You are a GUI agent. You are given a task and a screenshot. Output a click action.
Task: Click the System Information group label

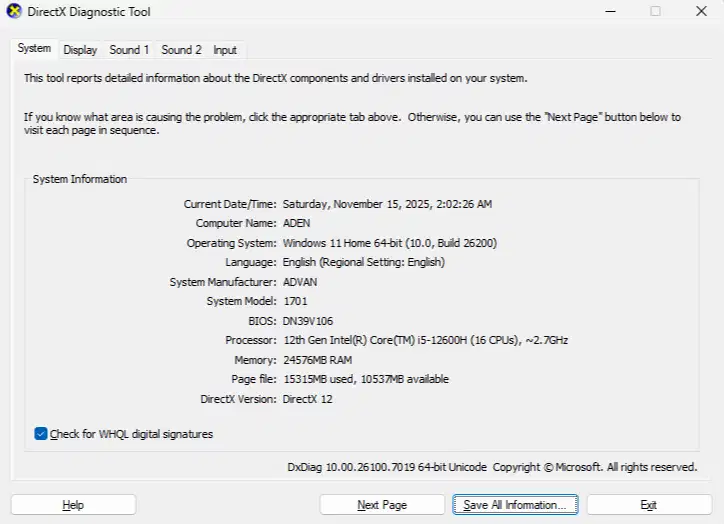(x=80, y=179)
